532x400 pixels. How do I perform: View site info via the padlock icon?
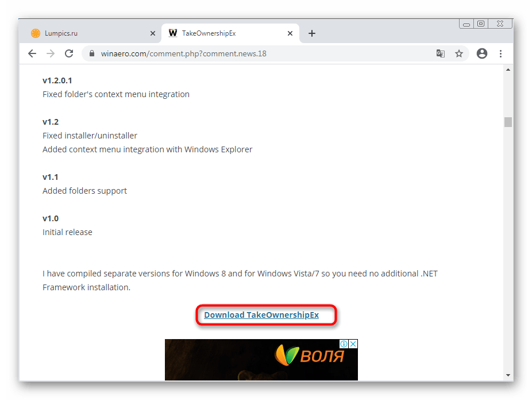point(92,53)
